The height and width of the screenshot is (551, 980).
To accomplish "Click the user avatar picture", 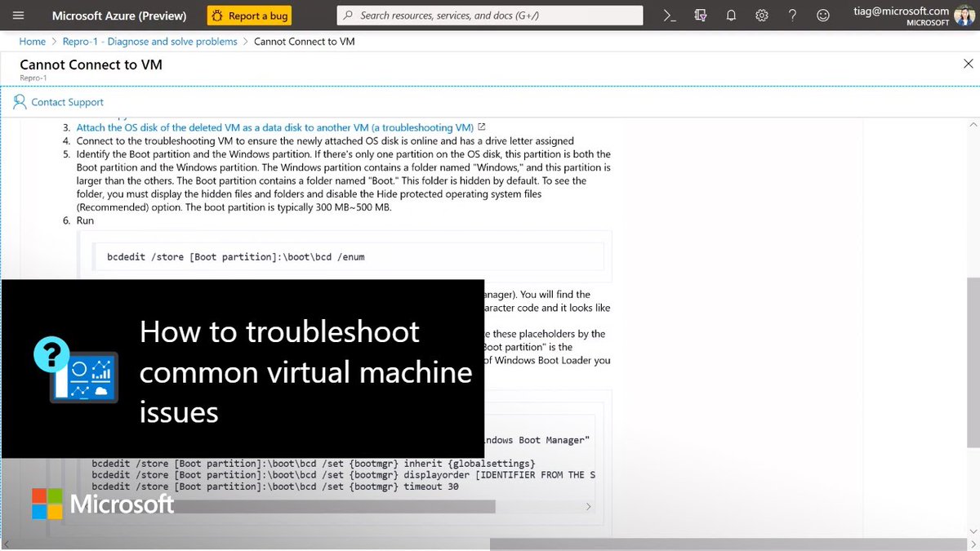I will pyautogui.click(x=964, y=16).
